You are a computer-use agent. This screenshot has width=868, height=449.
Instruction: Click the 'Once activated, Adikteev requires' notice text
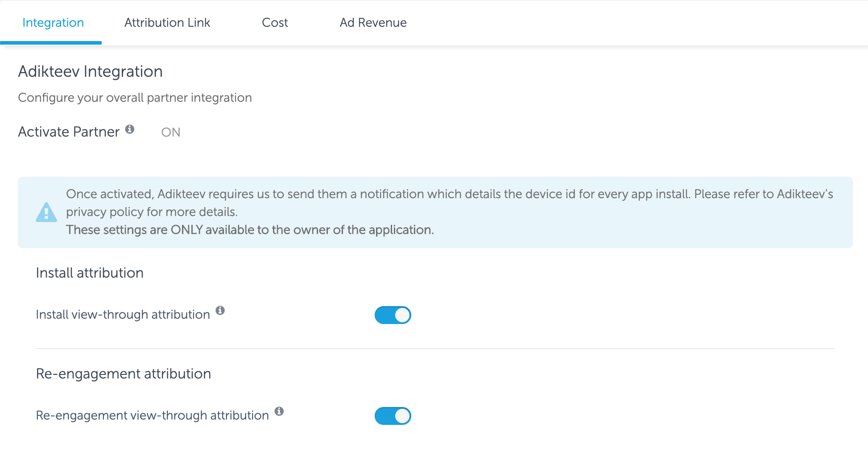pos(450,203)
